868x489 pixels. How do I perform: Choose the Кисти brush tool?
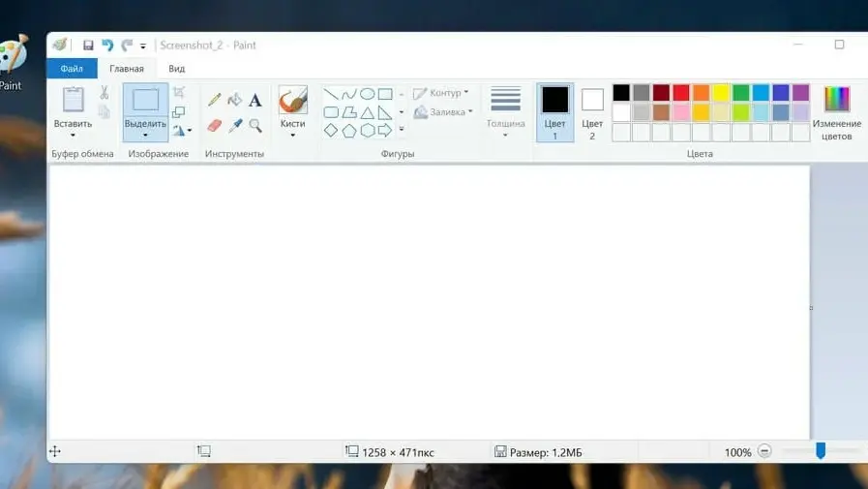293,101
